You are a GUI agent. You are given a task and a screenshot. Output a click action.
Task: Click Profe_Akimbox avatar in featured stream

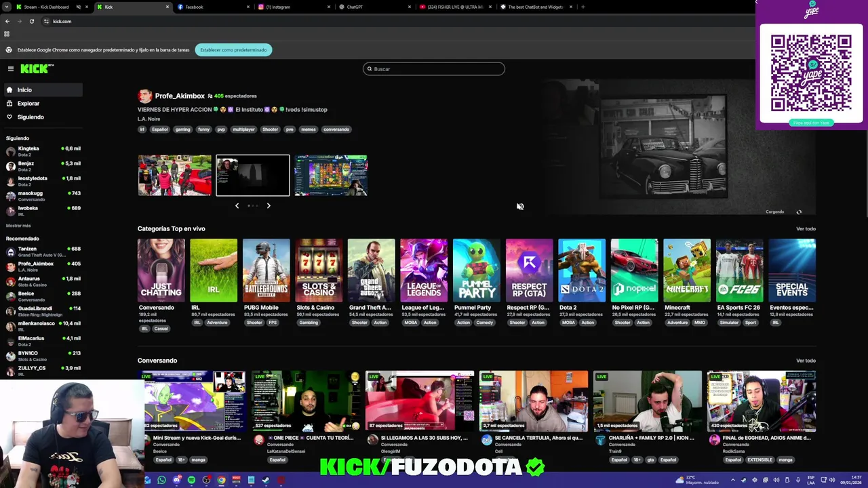click(x=144, y=96)
